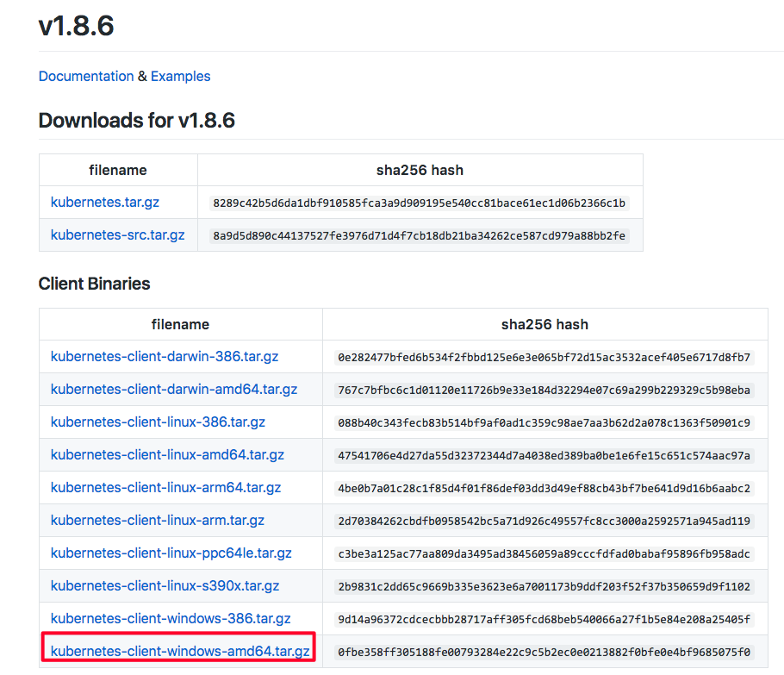Download kubernetes-client-linux-arm.tar.gz

[158, 521]
